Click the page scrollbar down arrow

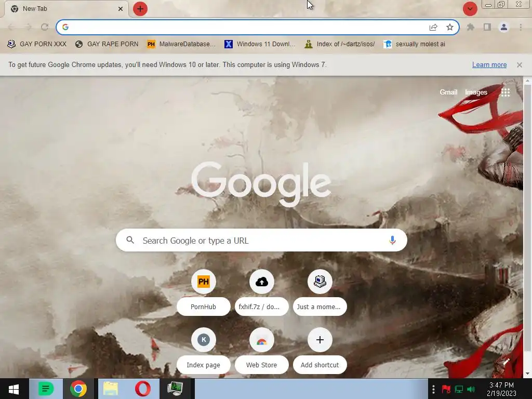tap(527, 374)
